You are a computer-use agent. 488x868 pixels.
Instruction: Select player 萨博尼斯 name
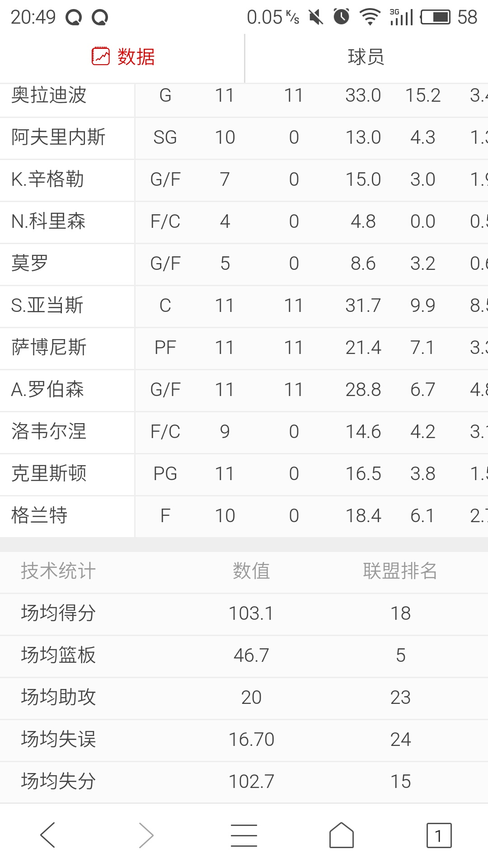49,348
